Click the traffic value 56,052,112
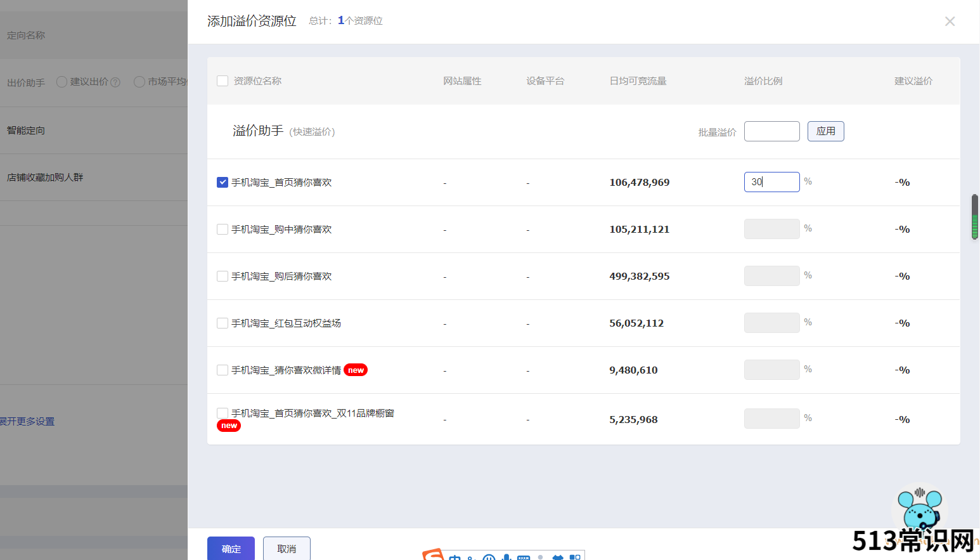This screenshot has height=560, width=980. 636,323
